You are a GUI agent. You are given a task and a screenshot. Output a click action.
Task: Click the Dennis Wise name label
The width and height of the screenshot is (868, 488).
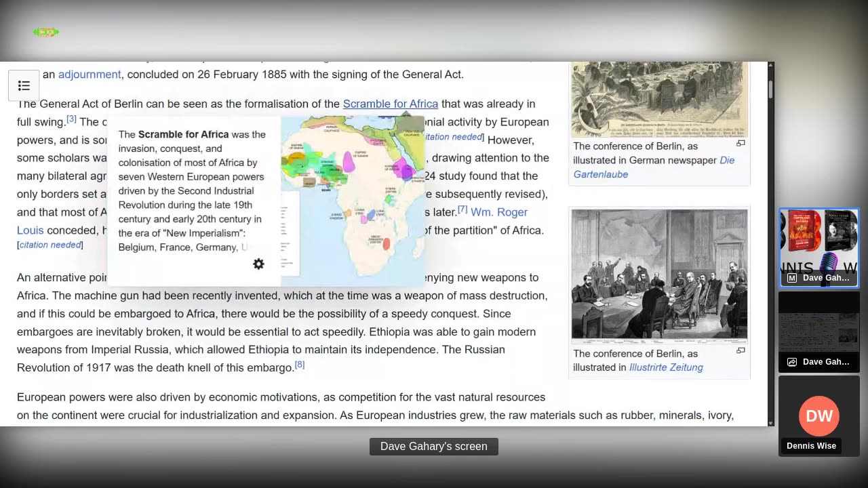point(811,446)
